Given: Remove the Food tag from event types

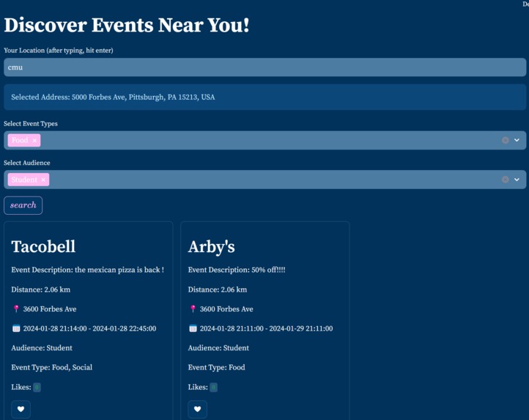Looking at the screenshot, I should [34, 141].
